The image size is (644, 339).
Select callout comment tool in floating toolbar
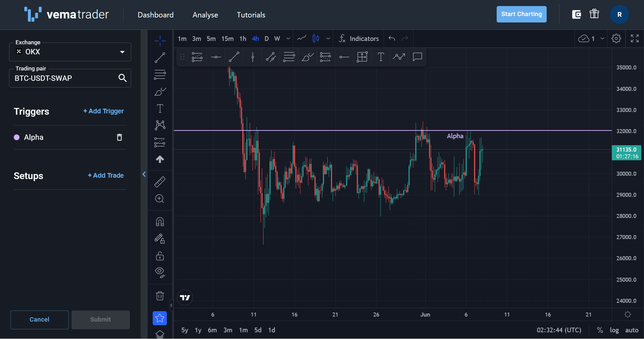tap(417, 57)
